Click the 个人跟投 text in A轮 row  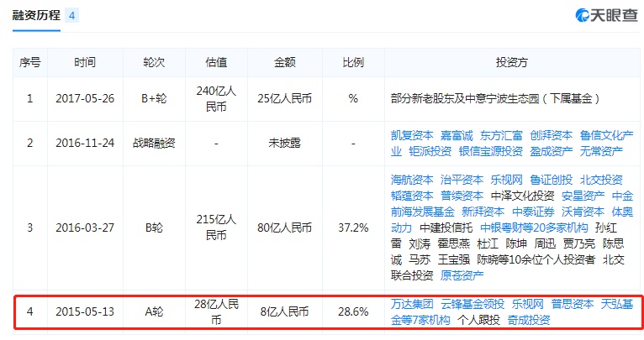[x=478, y=320]
